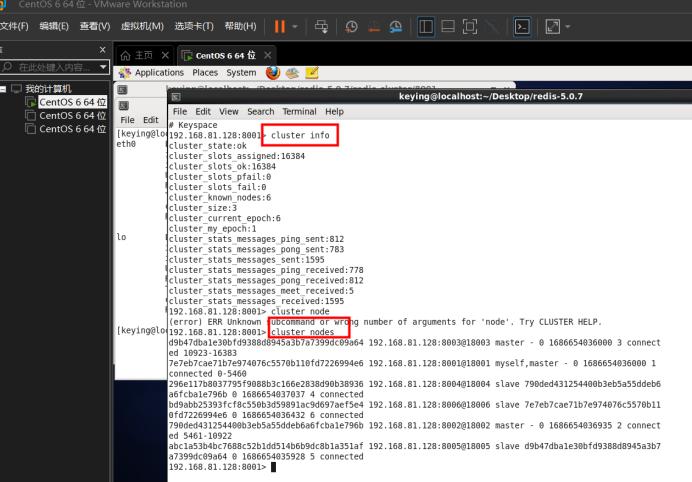This screenshot has height=482, width=692.
Task: Open the 文件(F) menu
Action: 14,26
